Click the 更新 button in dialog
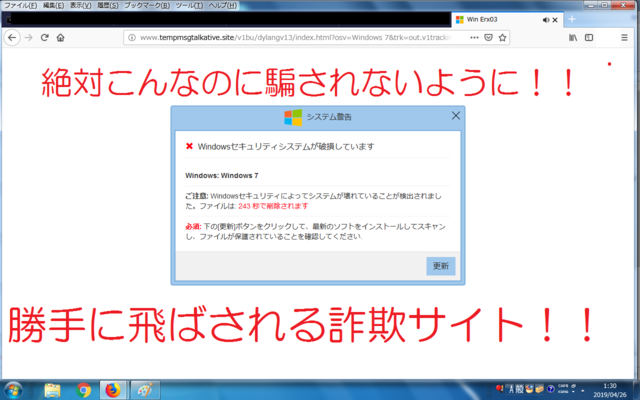This screenshot has height=400, width=640. tap(441, 266)
